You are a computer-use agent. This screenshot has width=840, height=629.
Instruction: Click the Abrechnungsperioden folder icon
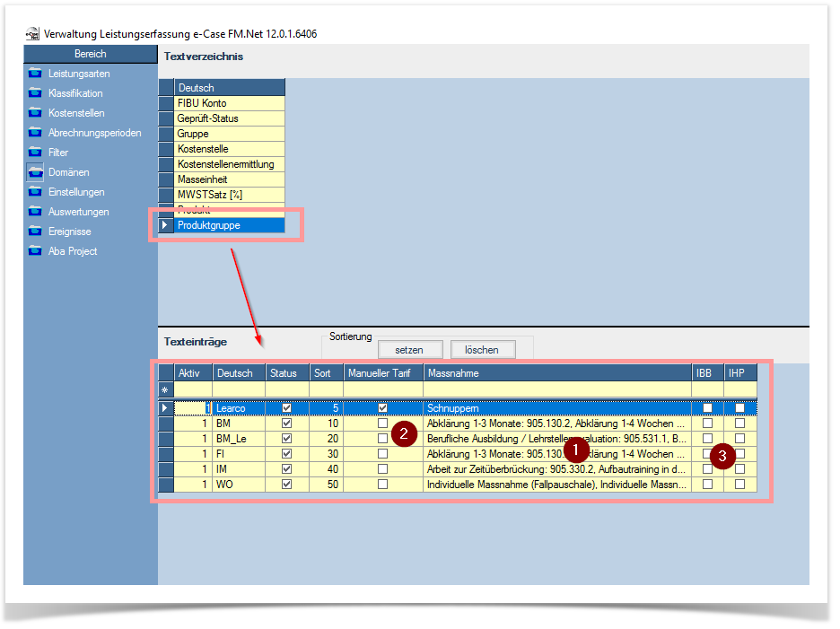click(35, 132)
